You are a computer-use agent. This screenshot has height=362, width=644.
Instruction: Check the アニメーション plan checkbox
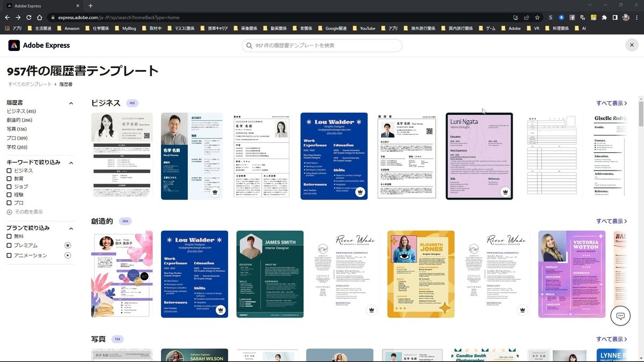[x=9, y=255]
